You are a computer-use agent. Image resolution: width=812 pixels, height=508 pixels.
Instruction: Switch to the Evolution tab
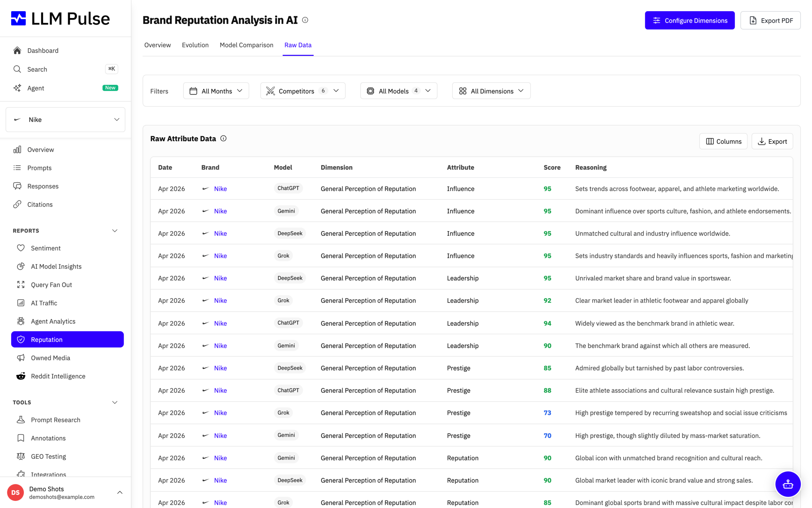coord(195,45)
